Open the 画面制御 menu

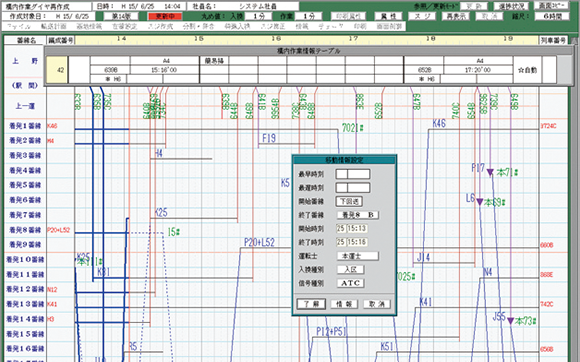(389, 27)
